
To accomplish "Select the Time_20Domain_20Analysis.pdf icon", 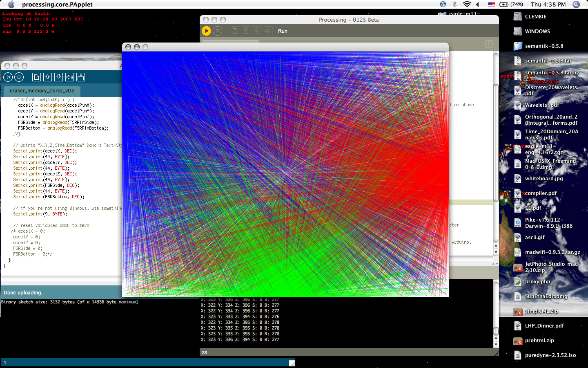I will pos(518,135).
